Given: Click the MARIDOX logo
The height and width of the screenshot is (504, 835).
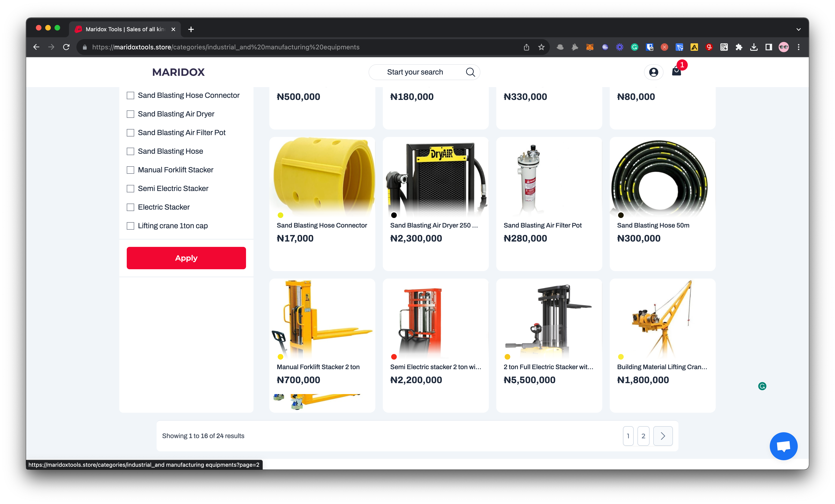Looking at the screenshot, I should (x=178, y=72).
